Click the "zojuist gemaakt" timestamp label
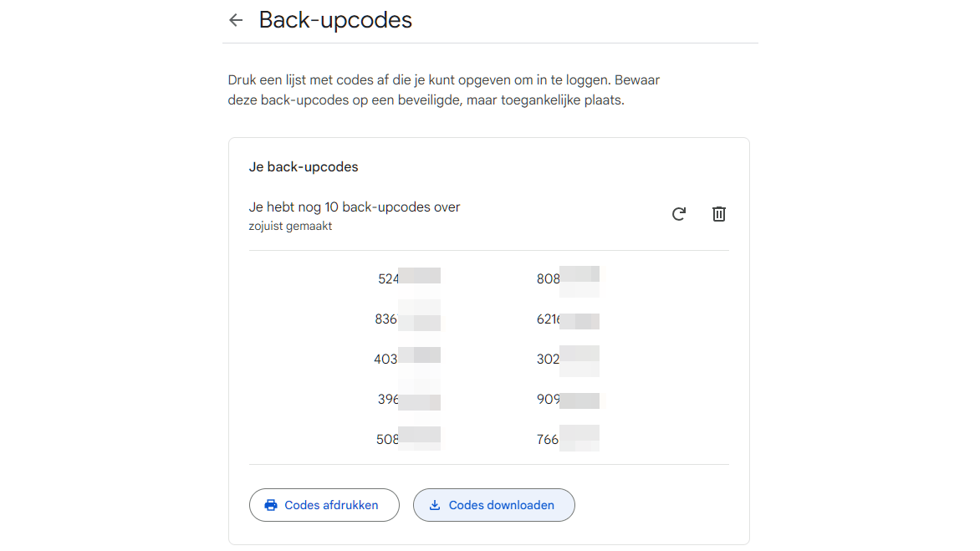The height and width of the screenshot is (551, 980). [290, 227]
